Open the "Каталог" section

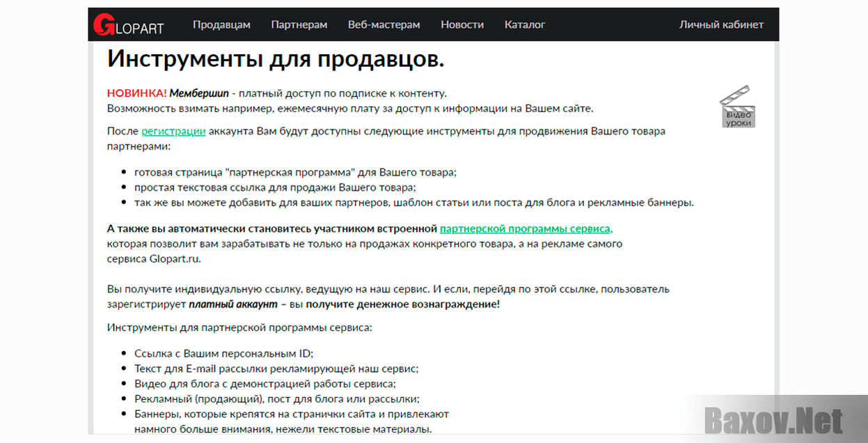point(524,24)
